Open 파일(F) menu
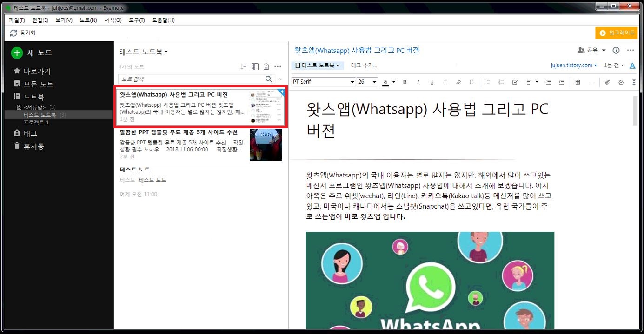 pos(17,20)
